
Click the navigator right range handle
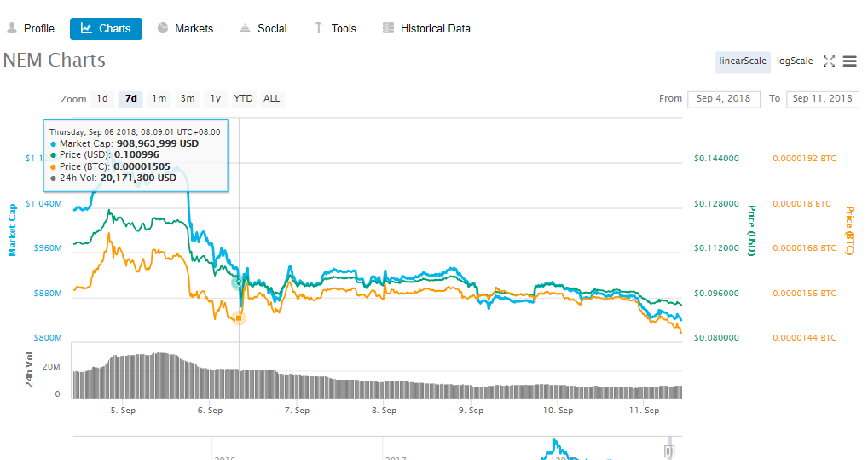point(669,451)
